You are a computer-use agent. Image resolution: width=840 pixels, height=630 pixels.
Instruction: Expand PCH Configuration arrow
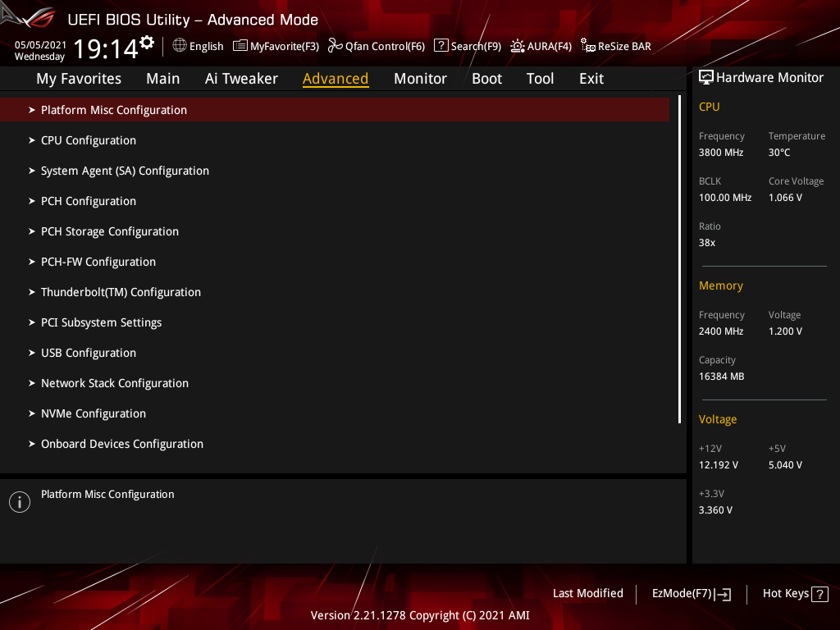click(x=32, y=201)
